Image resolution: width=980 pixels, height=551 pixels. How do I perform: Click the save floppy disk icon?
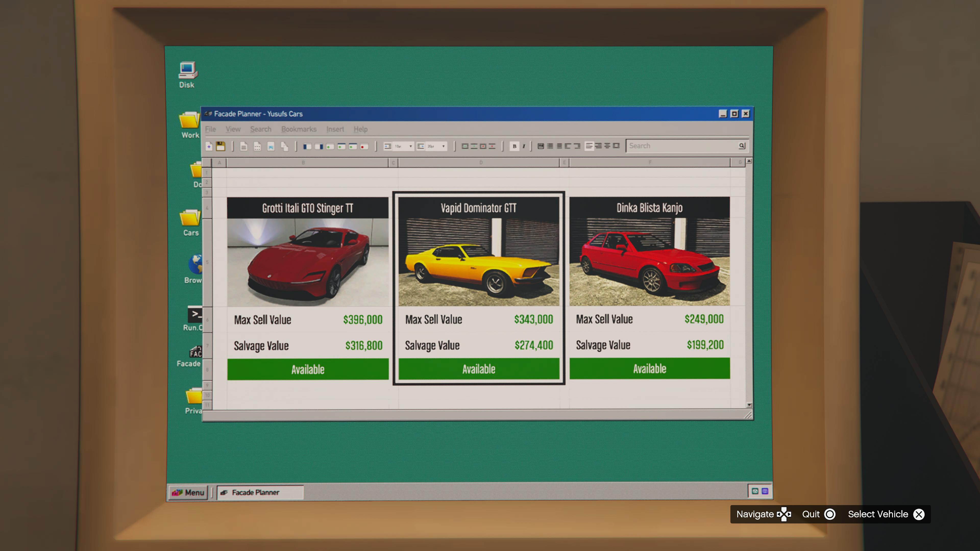click(221, 146)
